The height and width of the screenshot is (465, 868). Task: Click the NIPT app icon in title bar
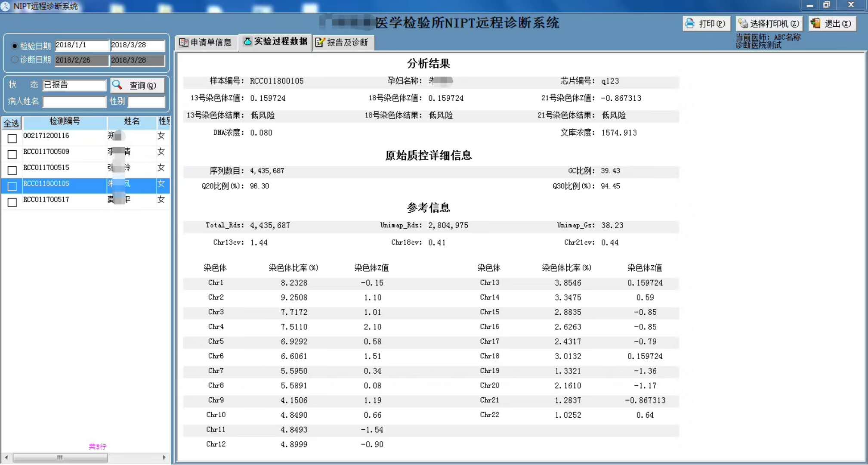[6, 6]
